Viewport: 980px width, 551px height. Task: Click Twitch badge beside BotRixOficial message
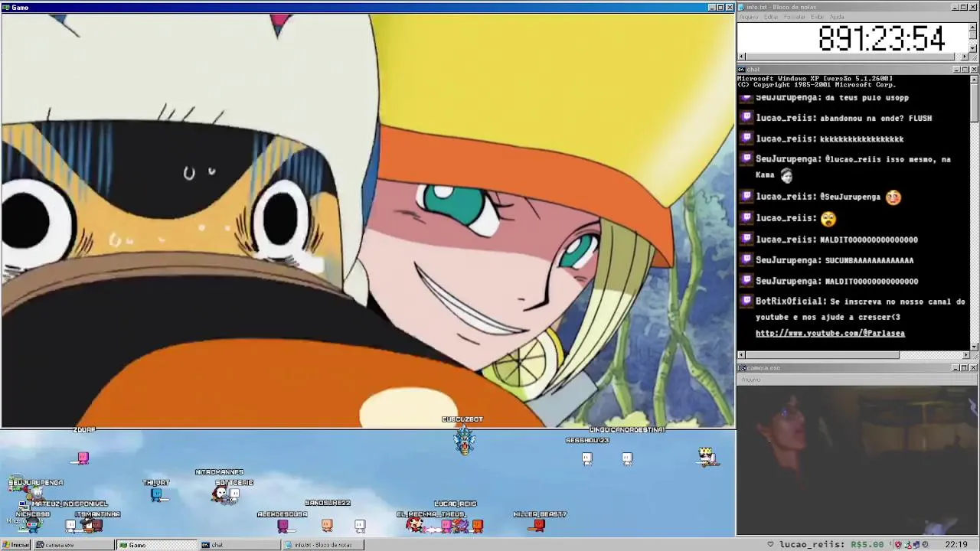[x=747, y=302]
